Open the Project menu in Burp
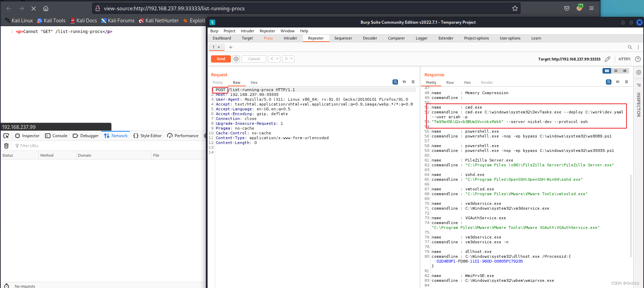Image resolution: width=644 pixels, height=288 pixels. 230,31
